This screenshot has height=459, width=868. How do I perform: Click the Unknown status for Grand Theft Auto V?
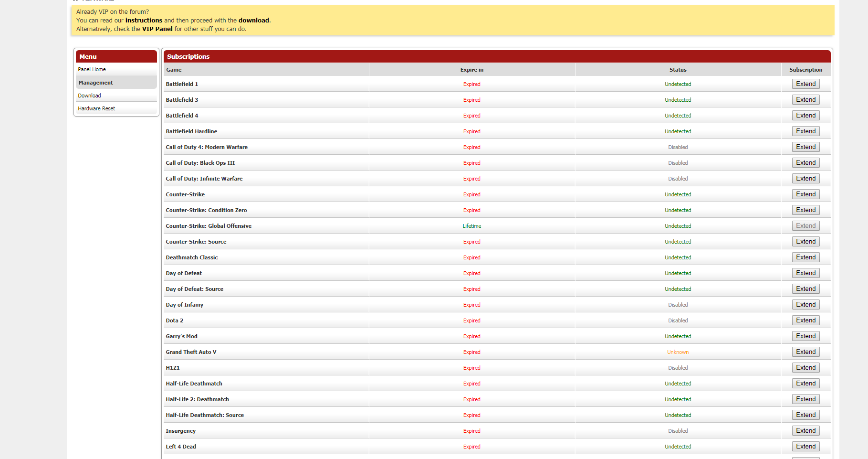tap(678, 352)
